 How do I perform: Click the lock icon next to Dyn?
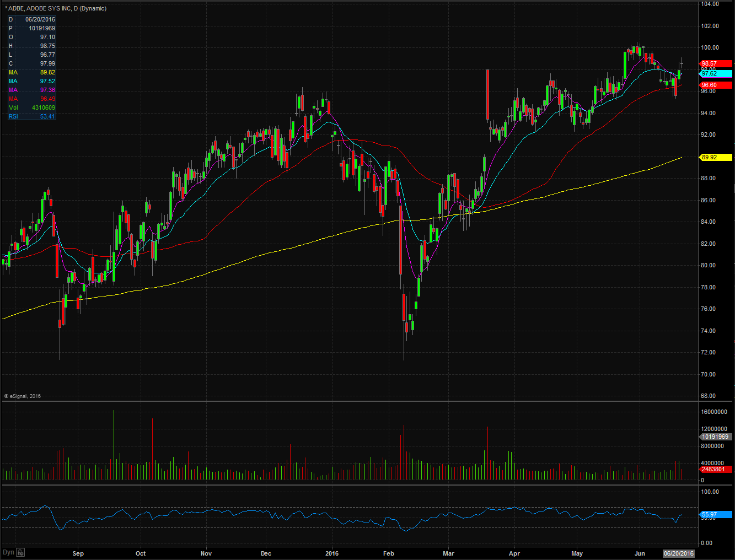[x=20, y=552]
